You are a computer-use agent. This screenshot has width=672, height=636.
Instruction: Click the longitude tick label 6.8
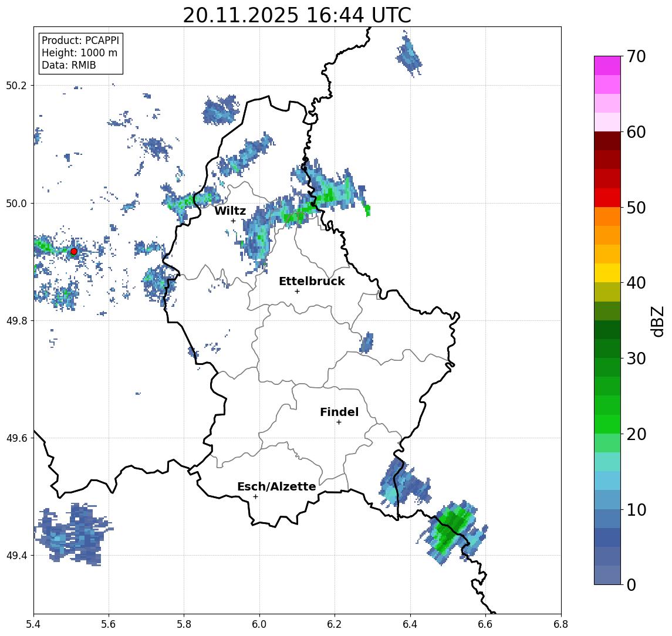[x=560, y=624]
